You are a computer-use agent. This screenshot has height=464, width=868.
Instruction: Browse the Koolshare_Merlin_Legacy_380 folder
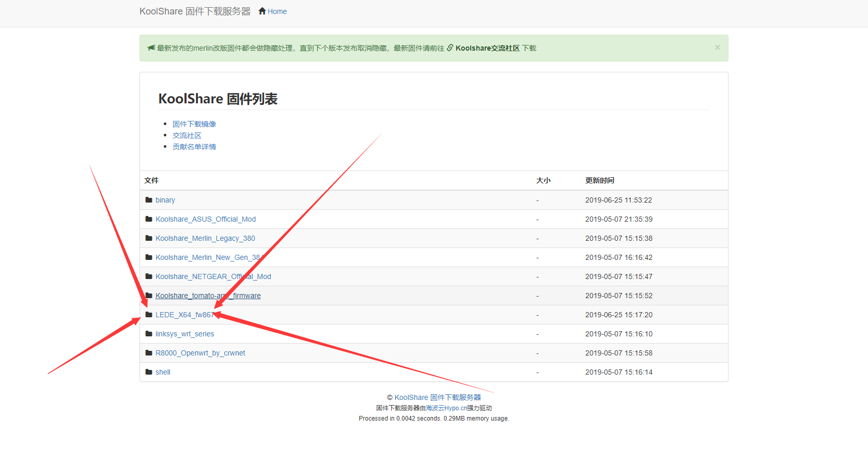(205, 238)
